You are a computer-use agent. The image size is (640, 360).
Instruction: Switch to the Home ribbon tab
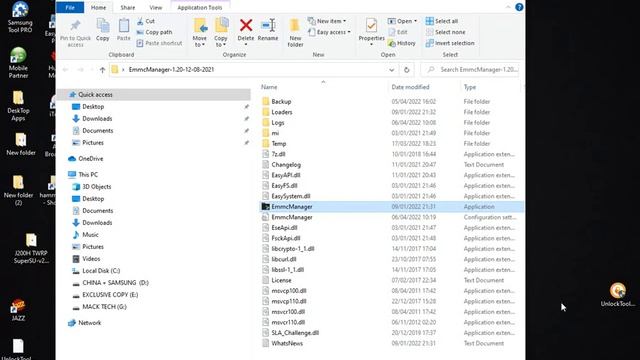pyautogui.click(x=98, y=7)
